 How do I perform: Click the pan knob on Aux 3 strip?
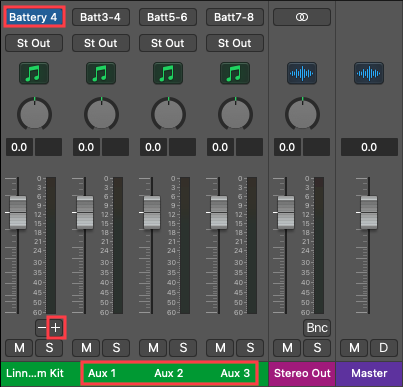(x=235, y=114)
